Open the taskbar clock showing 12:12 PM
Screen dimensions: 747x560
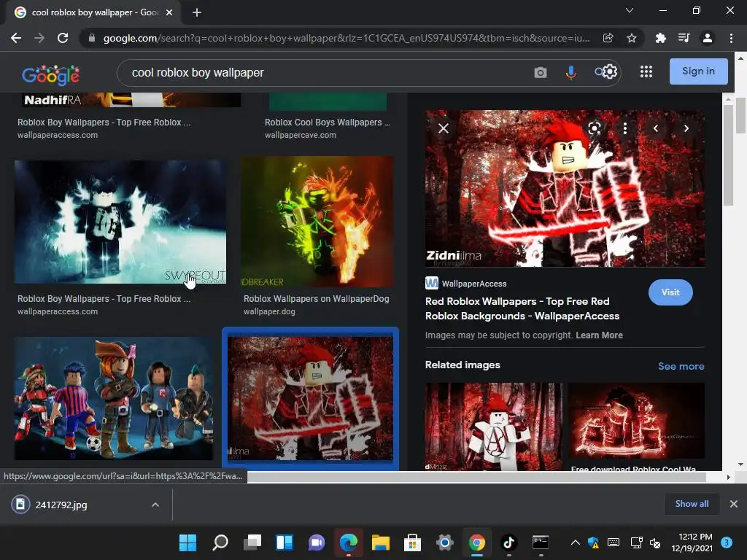point(692,542)
